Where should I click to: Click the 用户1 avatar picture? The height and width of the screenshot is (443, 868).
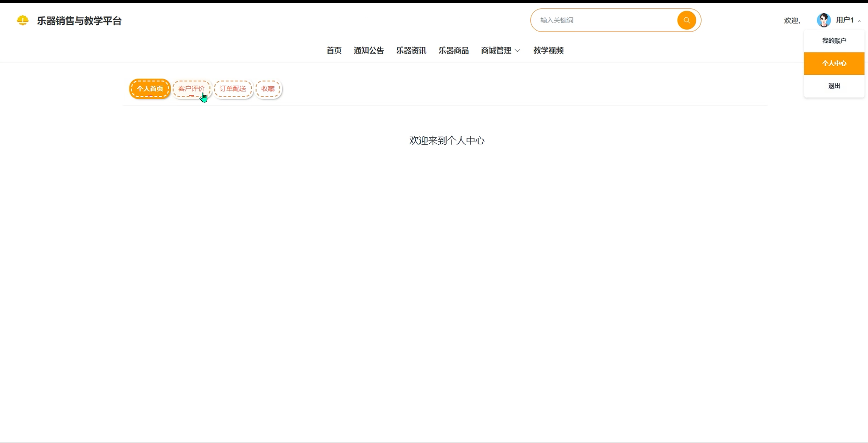(x=824, y=20)
